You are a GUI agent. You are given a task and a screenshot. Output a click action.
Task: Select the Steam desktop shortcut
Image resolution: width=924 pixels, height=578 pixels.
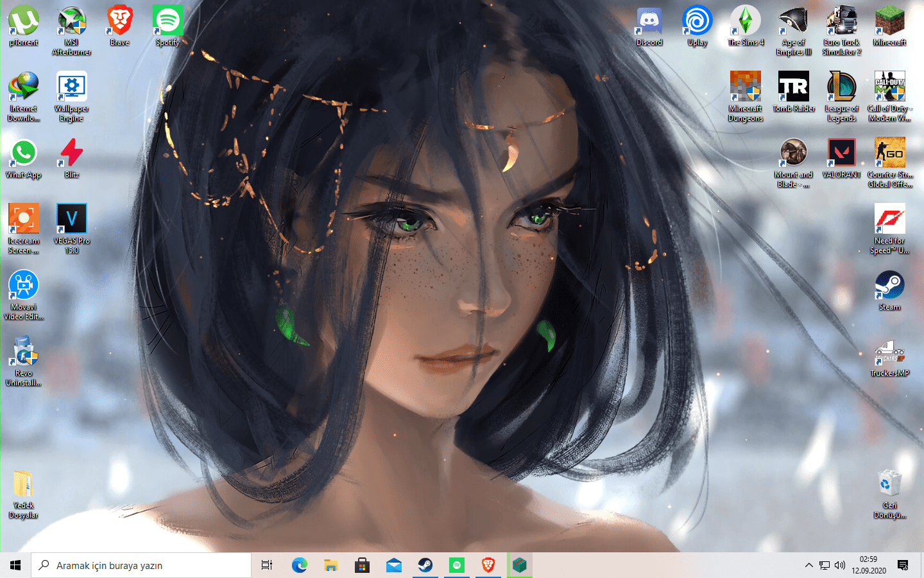[890, 290]
